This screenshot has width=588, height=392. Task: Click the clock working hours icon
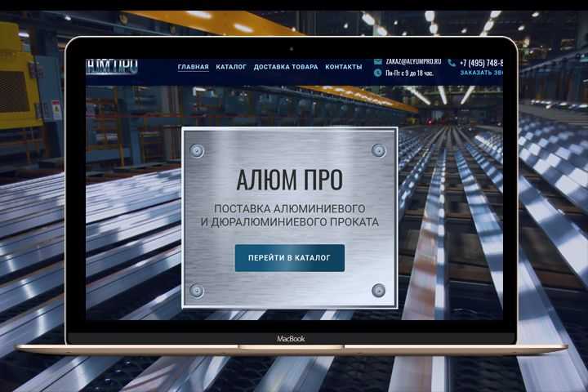pos(377,73)
